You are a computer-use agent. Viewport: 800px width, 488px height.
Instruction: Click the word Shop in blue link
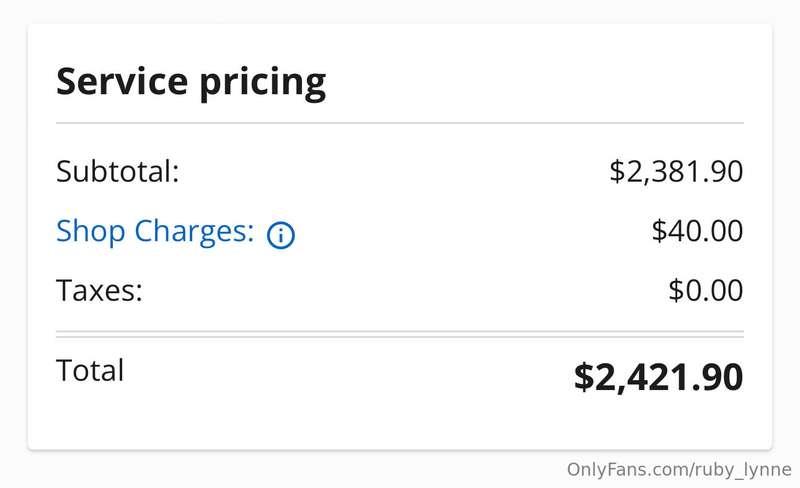point(90,232)
